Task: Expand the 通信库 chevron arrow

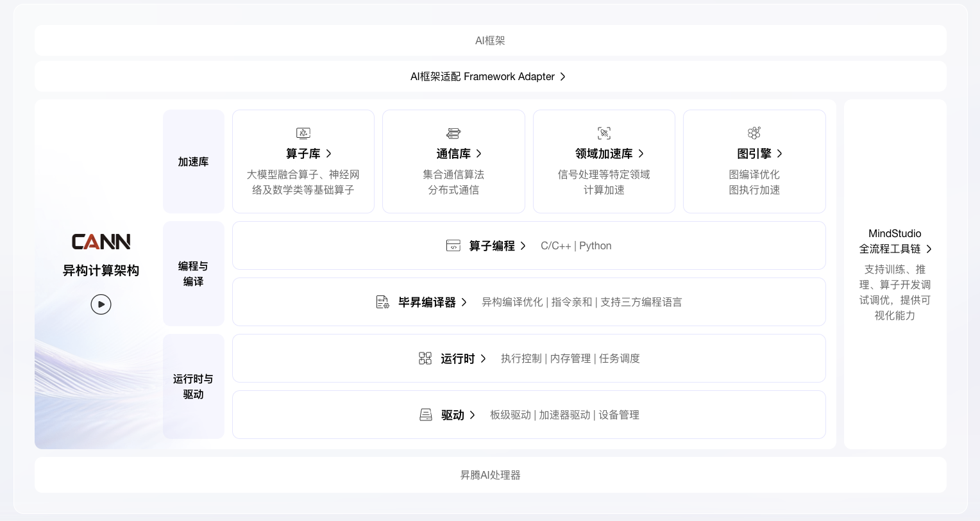Action: (x=479, y=153)
